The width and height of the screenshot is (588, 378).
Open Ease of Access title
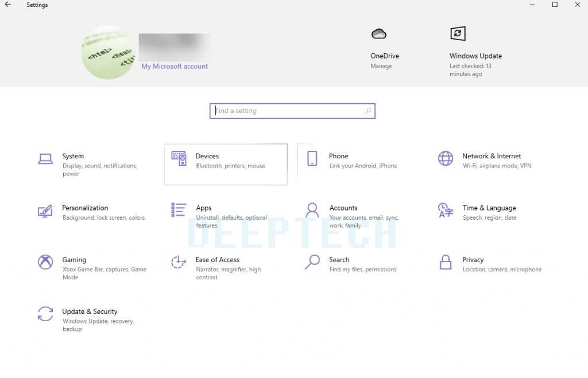point(218,260)
